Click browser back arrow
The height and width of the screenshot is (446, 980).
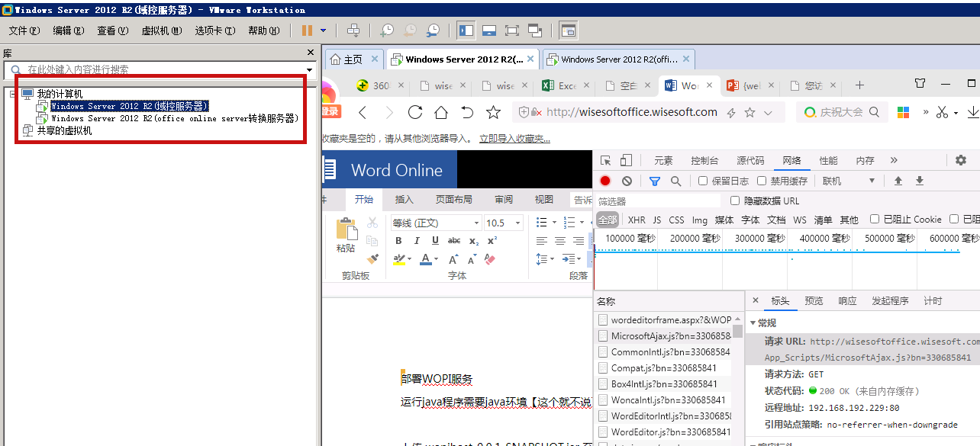tap(363, 113)
